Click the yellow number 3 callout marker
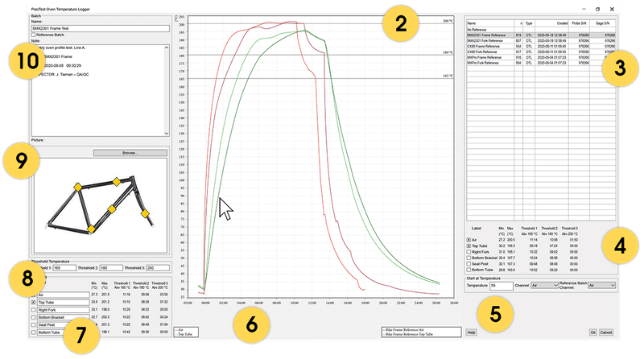Image resolution: width=644 pixels, height=359 pixels. click(615, 69)
